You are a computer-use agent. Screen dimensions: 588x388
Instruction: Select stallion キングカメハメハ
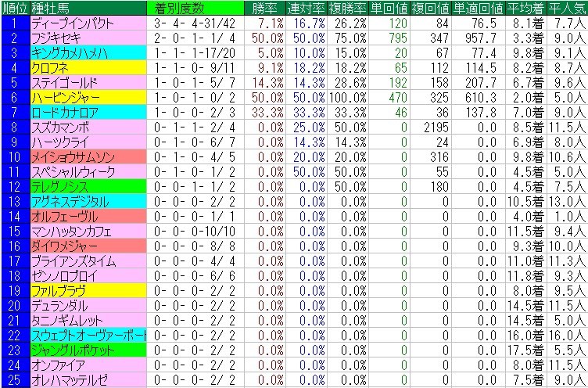88,53
